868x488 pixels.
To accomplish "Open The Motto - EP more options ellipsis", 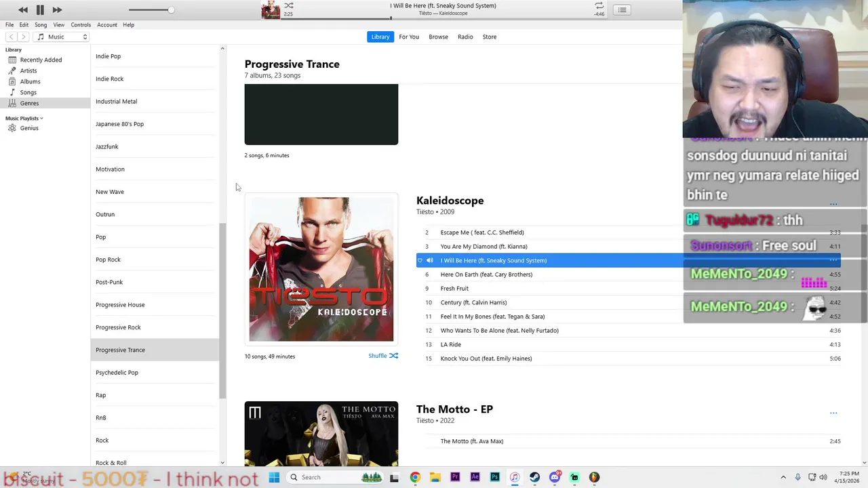I will pyautogui.click(x=833, y=413).
